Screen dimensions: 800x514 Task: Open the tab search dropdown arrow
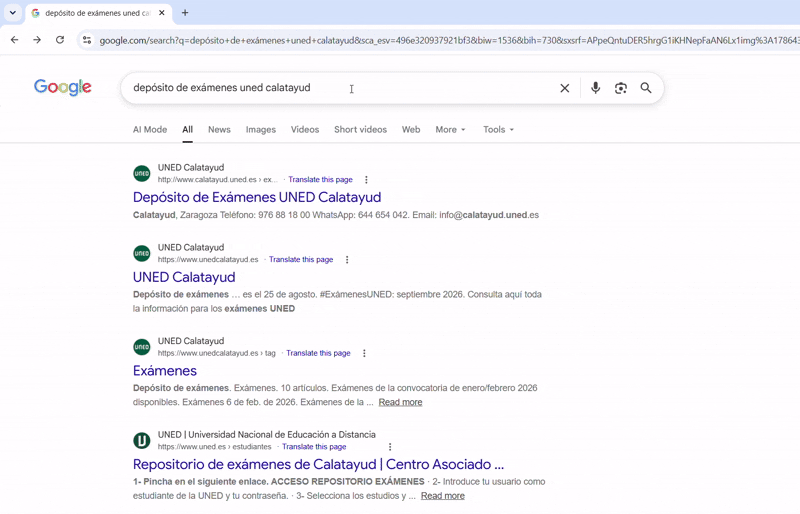tap(13, 13)
